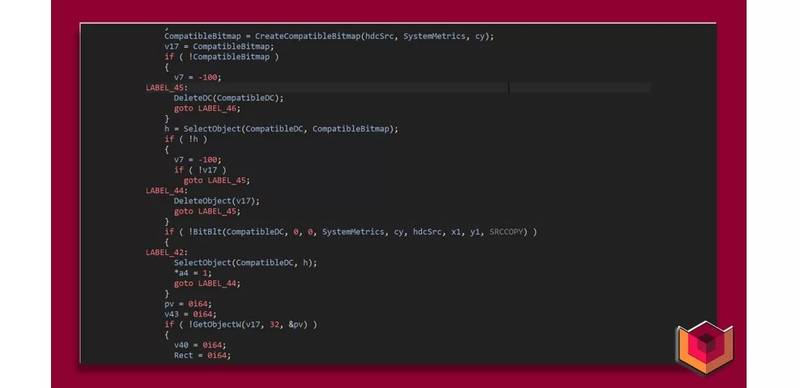Click the orange cube logo icon
This screenshot has width=800, height=388.
click(x=705, y=348)
